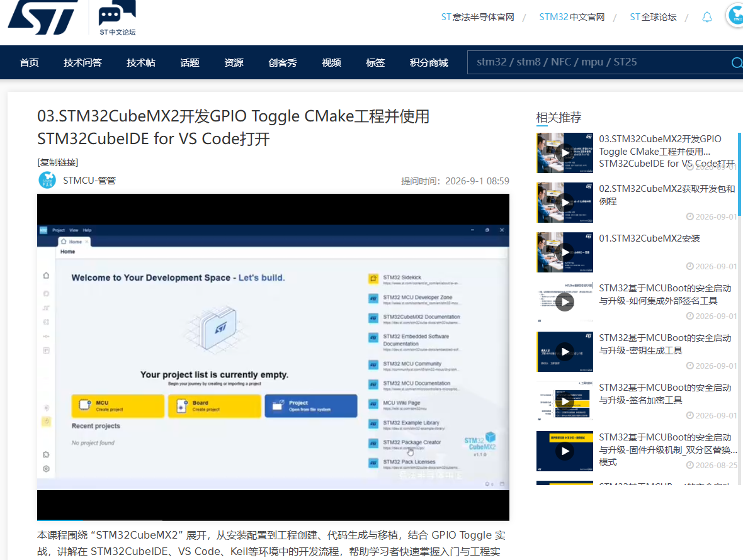Visit the ST意法半导体官网 link
The height and width of the screenshot is (560, 743).
point(478,17)
